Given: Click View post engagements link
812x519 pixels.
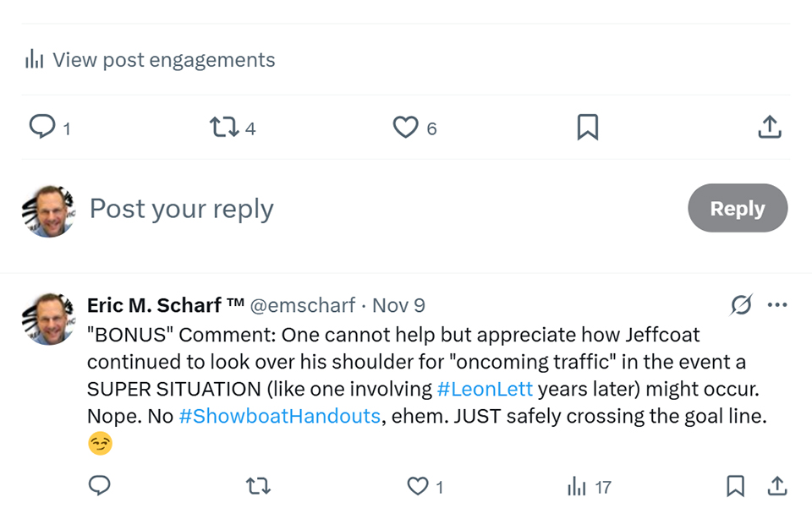Looking at the screenshot, I should pos(163,60).
